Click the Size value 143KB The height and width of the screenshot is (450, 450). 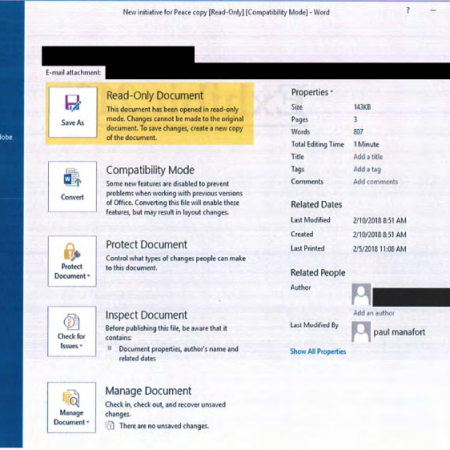362,107
